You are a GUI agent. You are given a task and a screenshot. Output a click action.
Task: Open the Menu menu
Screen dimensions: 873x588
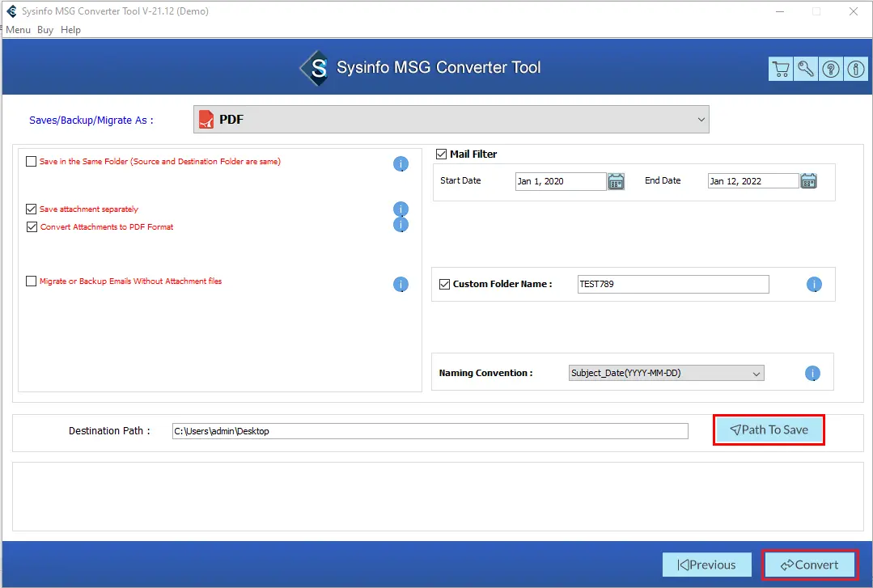point(18,30)
